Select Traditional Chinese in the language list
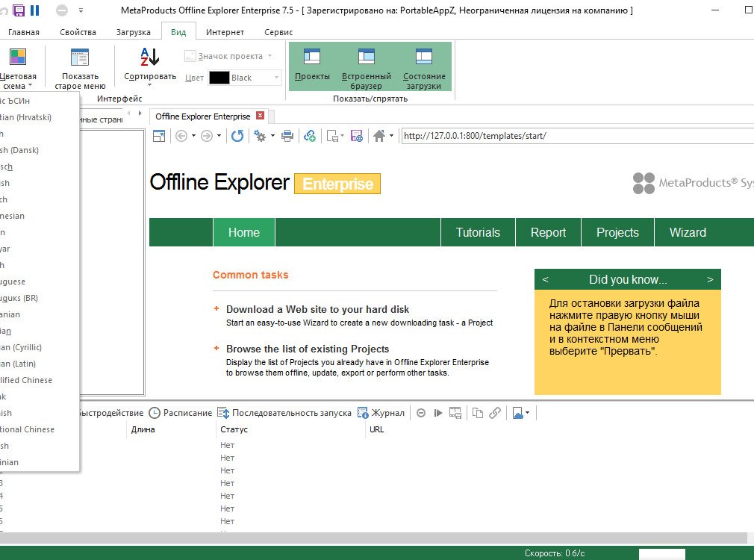 pyautogui.click(x=40, y=429)
